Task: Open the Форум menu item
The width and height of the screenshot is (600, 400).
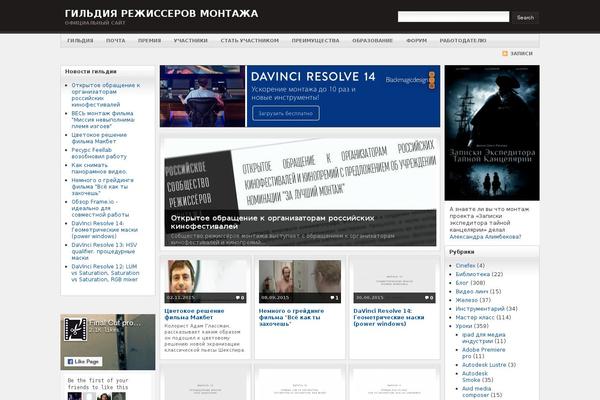Action: [416, 41]
